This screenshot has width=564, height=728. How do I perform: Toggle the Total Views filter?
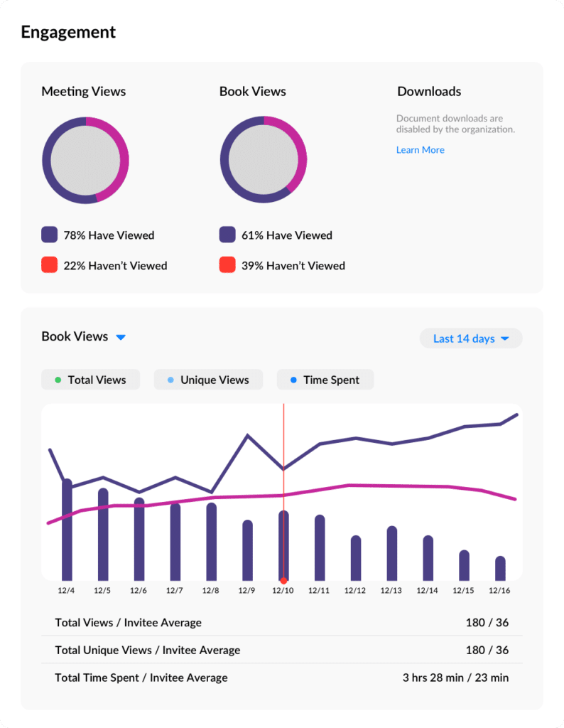(x=90, y=379)
